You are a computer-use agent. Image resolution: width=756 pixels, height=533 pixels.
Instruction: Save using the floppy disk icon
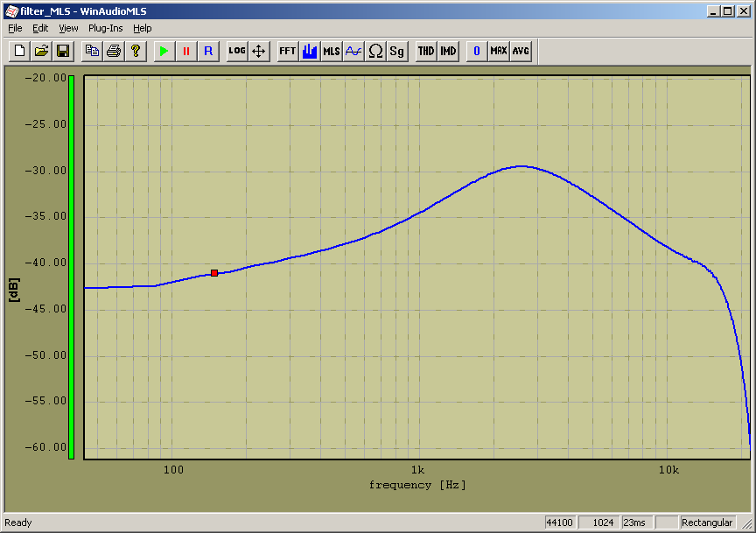pyautogui.click(x=62, y=51)
